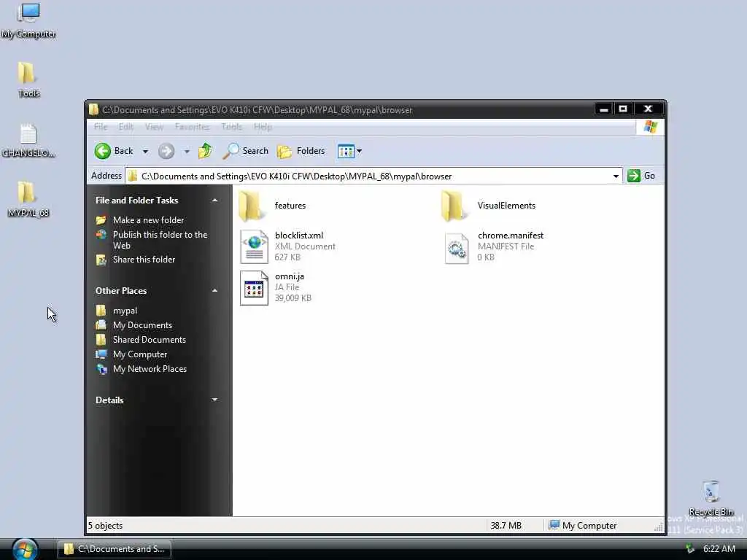Screen dimensions: 747x560
Task: Click Publish this folder to the Web
Action: point(160,240)
